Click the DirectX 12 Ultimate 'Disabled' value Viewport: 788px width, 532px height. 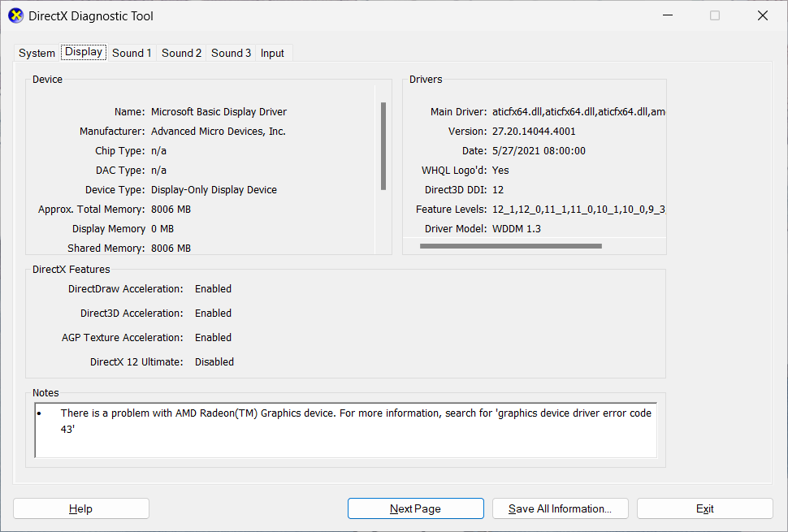click(214, 361)
